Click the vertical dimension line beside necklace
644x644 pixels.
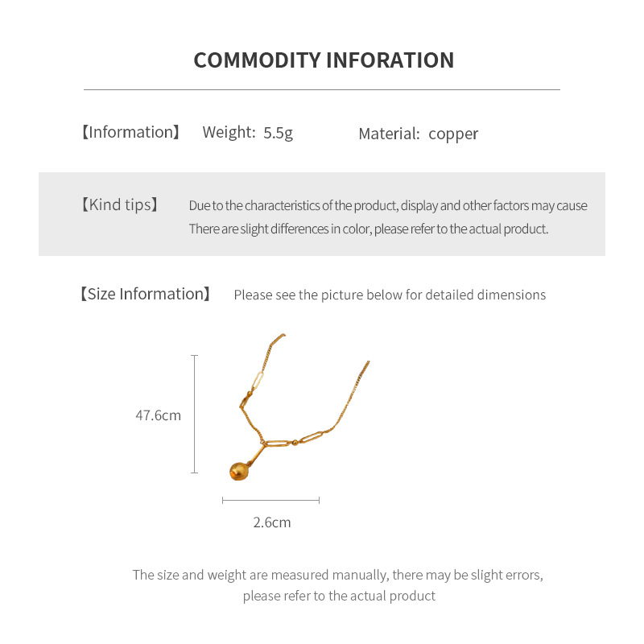(194, 414)
